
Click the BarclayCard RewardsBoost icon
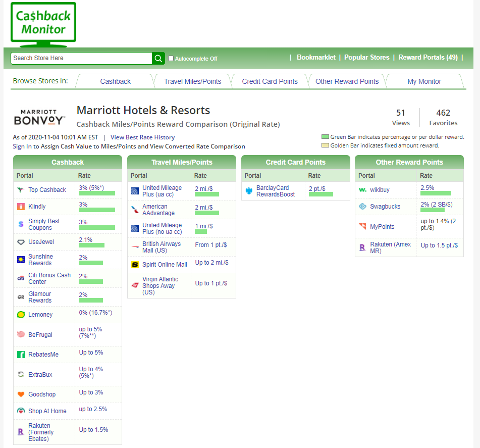coord(249,191)
